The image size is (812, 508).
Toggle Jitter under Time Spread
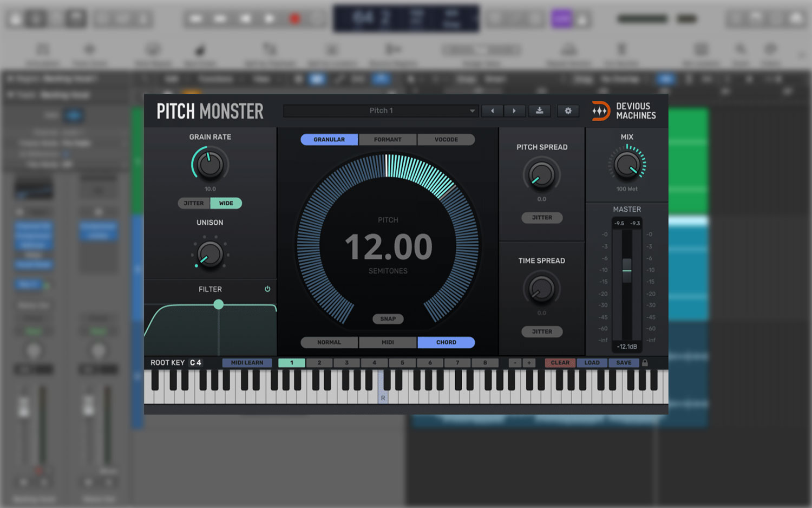click(542, 331)
